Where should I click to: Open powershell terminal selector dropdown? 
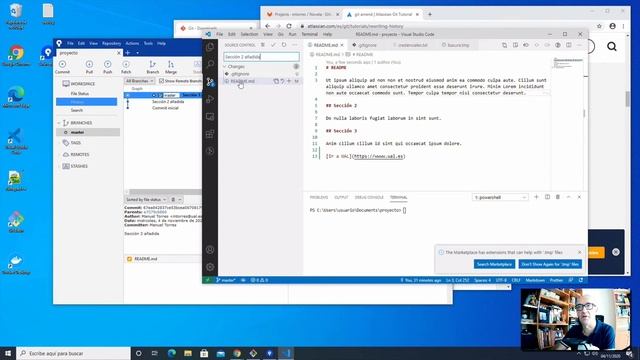(x=500, y=197)
